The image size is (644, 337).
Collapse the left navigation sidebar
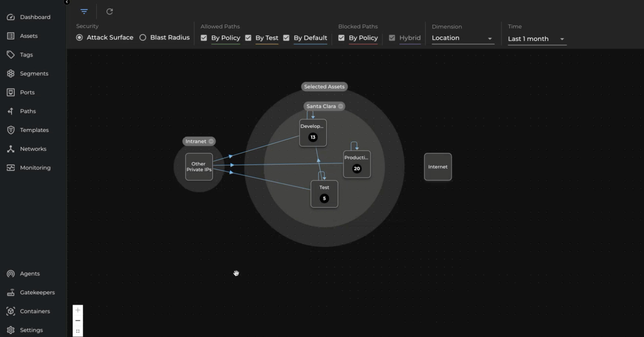click(x=67, y=2)
